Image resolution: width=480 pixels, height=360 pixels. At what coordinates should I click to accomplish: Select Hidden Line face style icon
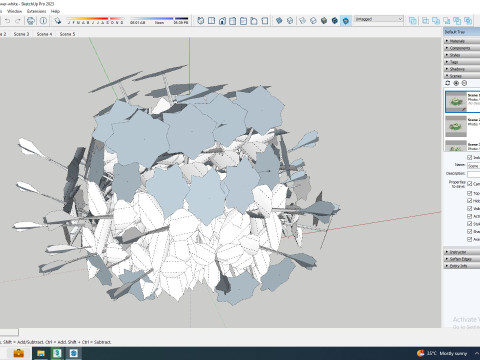pyautogui.click(x=313, y=21)
